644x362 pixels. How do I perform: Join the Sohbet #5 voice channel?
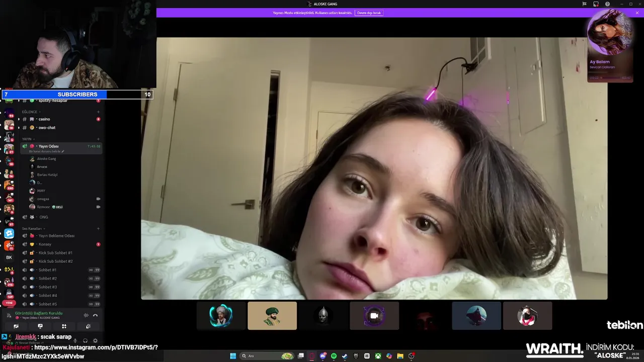pyautogui.click(x=60, y=304)
